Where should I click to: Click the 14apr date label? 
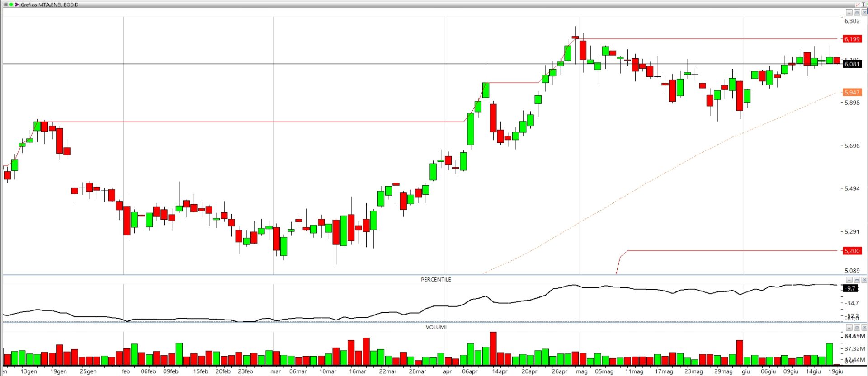click(500, 371)
